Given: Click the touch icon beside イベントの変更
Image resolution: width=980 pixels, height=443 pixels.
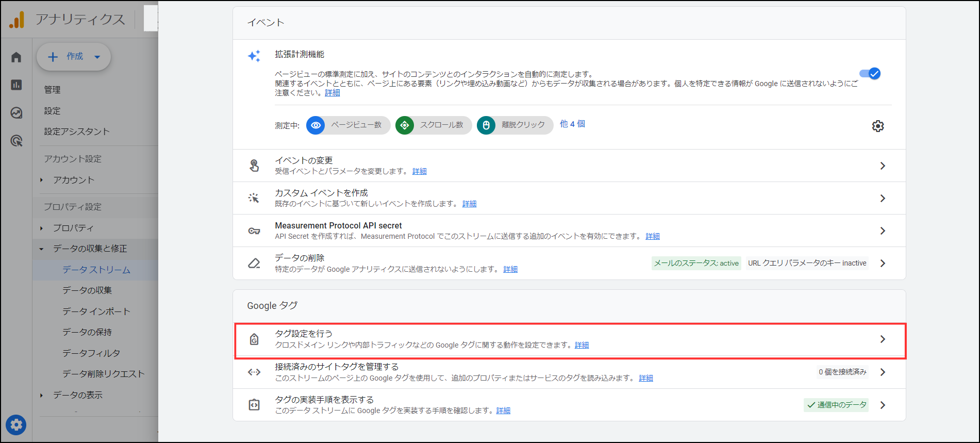Looking at the screenshot, I should coord(254,166).
